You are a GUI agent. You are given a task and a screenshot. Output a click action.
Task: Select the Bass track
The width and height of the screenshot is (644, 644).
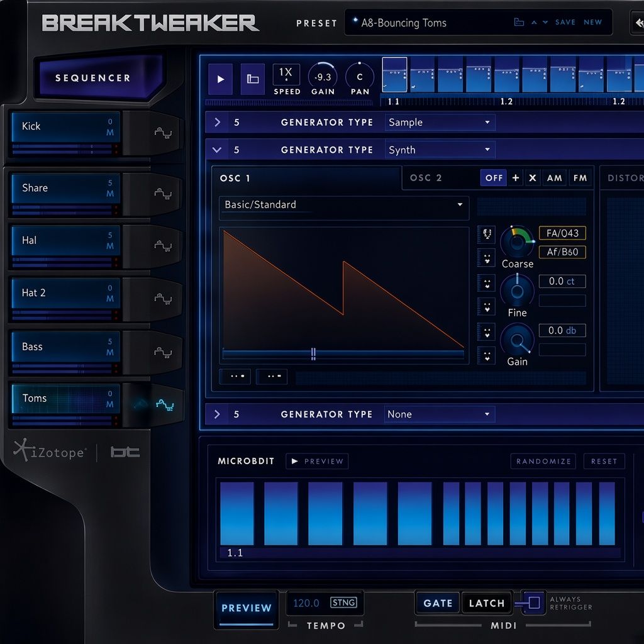pos(65,347)
